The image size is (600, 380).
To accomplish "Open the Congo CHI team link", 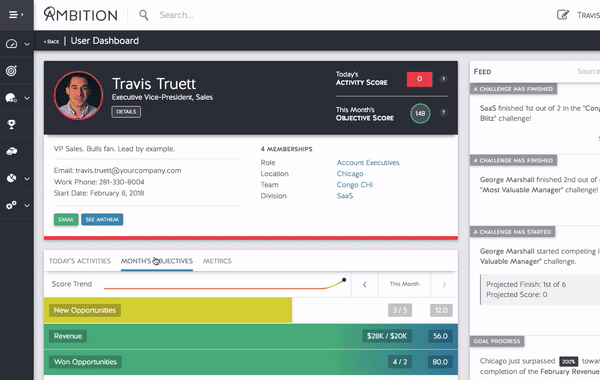I will (354, 185).
